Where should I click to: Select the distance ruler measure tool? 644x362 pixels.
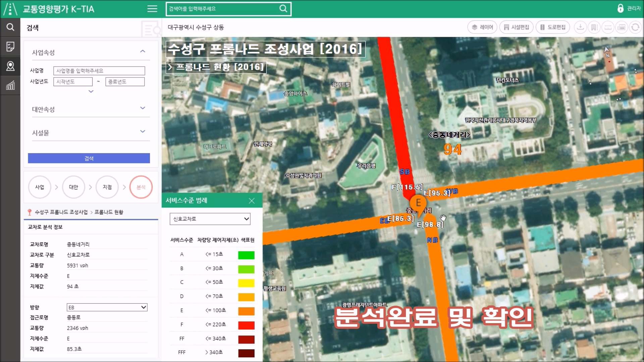(x=608, y=27)
